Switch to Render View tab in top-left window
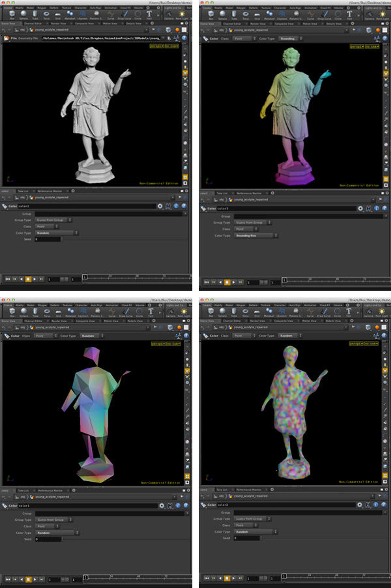391x588 pixels. pyautogui.click(x=58, y=23)
